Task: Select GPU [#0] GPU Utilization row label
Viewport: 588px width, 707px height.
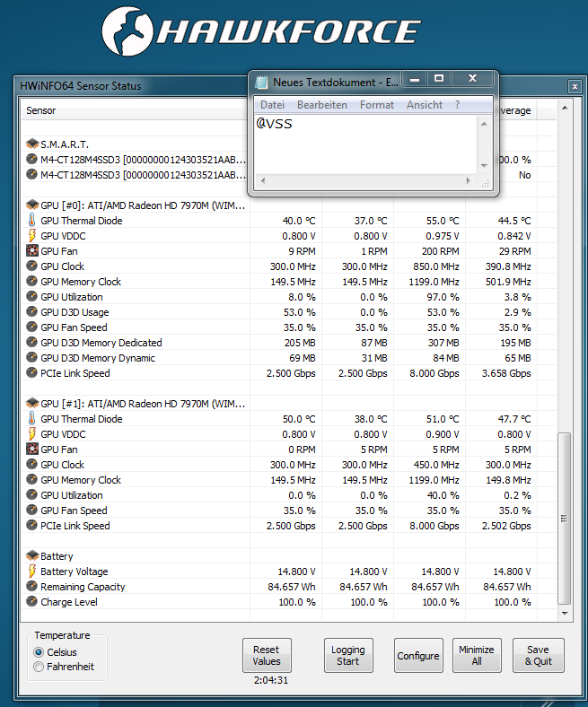Action: click(71, 297)
